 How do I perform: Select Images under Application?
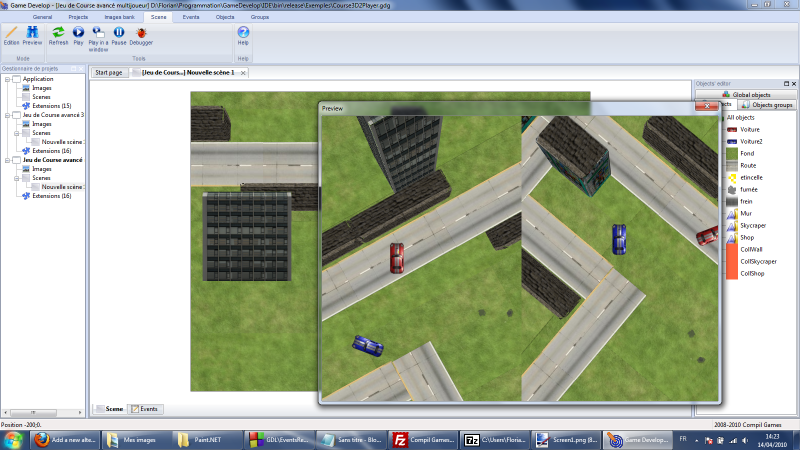tap(41, 88)
